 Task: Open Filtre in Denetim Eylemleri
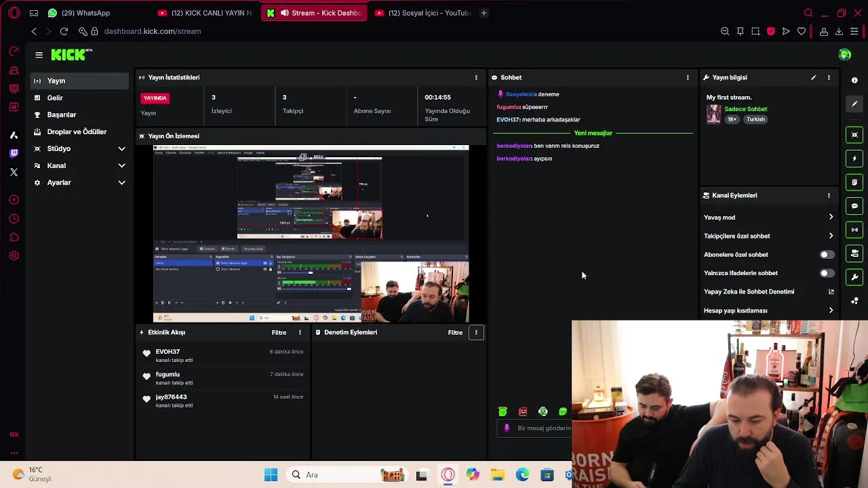pyautogui.click(x=455, y=333)
